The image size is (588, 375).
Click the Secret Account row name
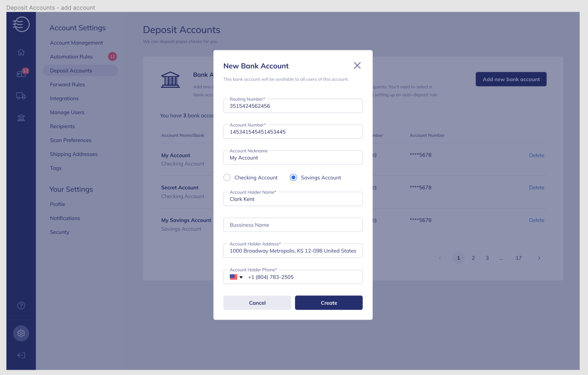(x=180, y=188)
